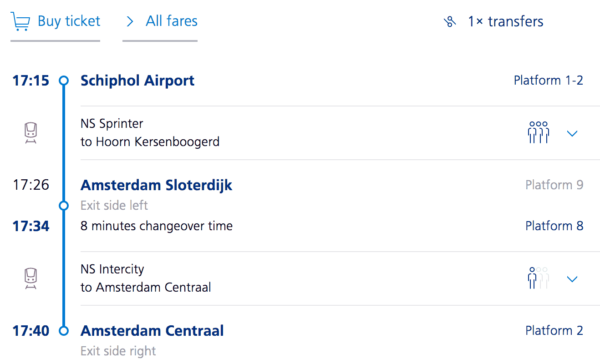Screen dimensions: 600x364
Task: Click the Sprinter crowd occupancy icon
Action: pyautogui.click(x=538, y=133)
